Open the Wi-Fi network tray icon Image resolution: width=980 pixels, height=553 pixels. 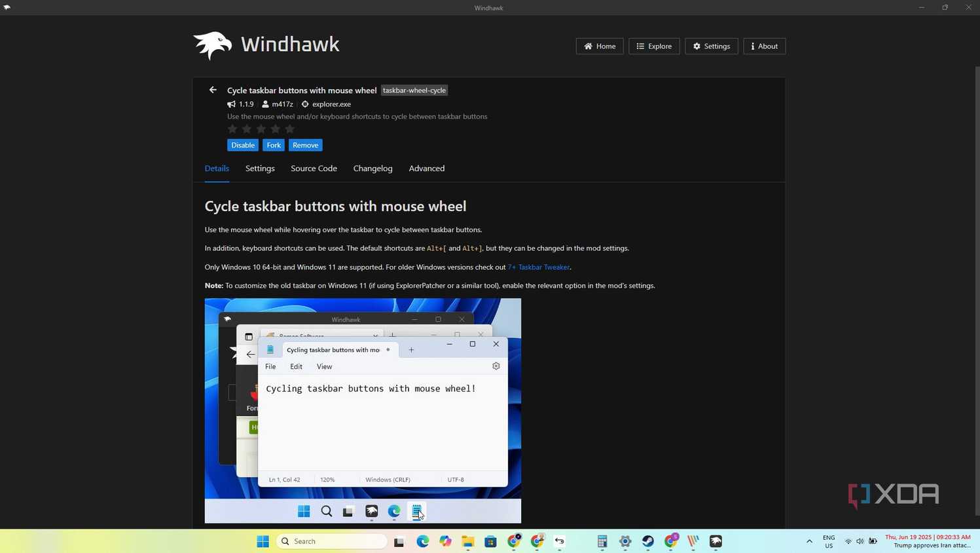[x=848, y=541]
